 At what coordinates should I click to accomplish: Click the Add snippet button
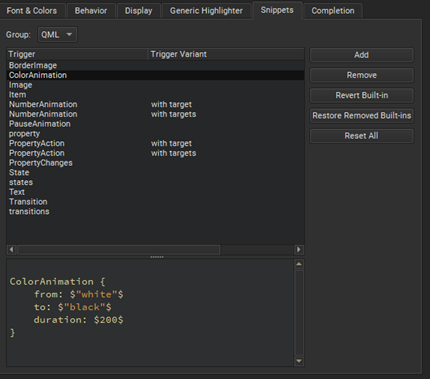[362, 55]
